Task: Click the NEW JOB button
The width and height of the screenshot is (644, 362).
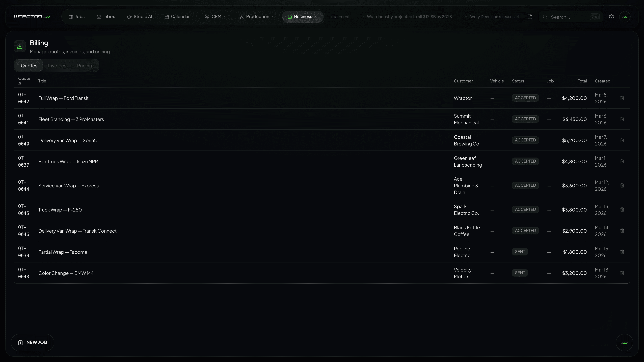Action: pyautogui.click(x=33, y=342)
